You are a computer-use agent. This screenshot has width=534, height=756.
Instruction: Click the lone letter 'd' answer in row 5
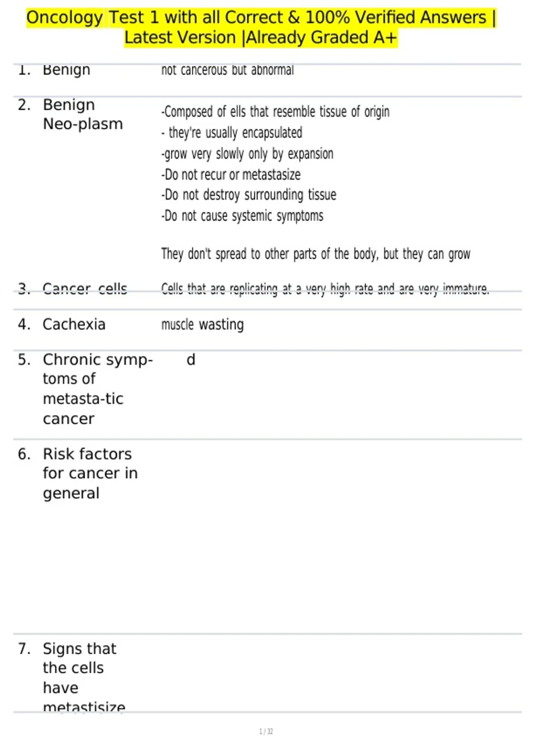point(191,359)
